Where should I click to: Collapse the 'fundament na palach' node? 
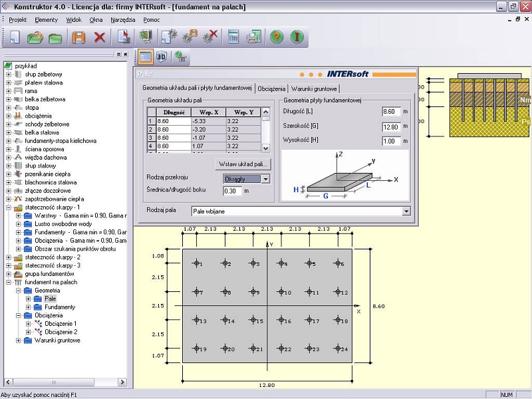[9, 282]
